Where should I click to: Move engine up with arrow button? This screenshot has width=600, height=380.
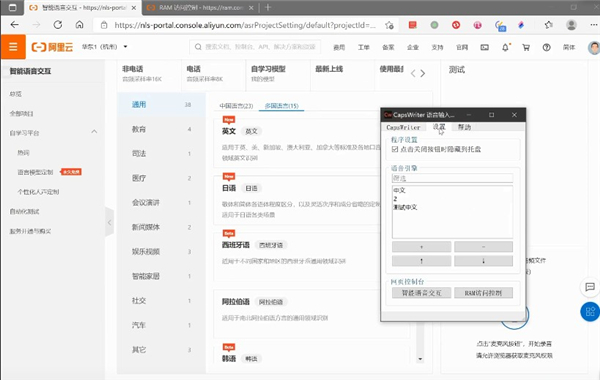tap(421, 261)
